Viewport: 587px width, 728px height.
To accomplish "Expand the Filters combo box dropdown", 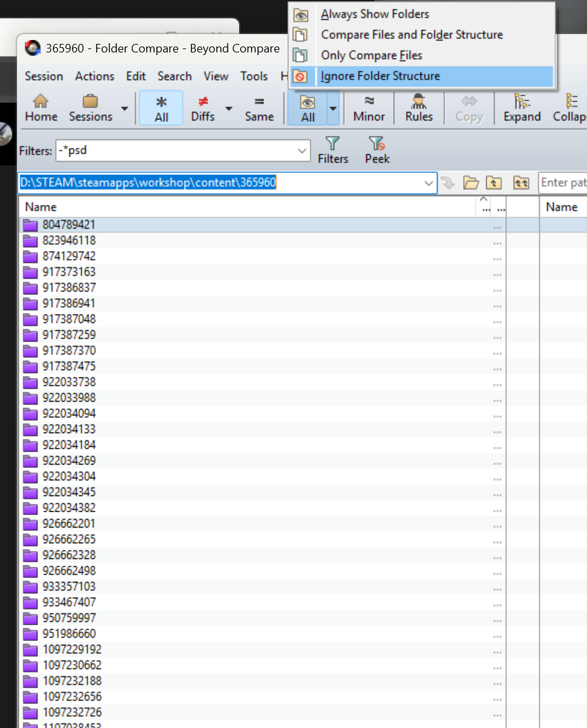I will 302,151.
